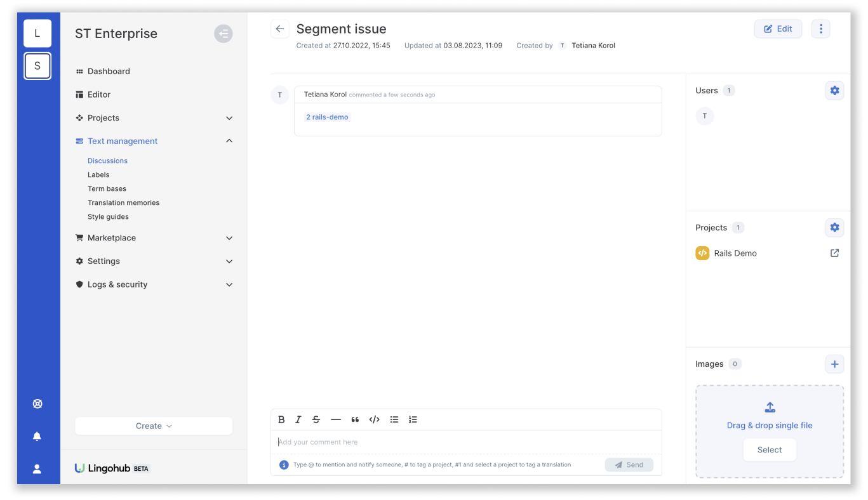This screenshot has width=868, height=500.
Task: Click the Segment issue title
Action: click(x=341, y=29)
